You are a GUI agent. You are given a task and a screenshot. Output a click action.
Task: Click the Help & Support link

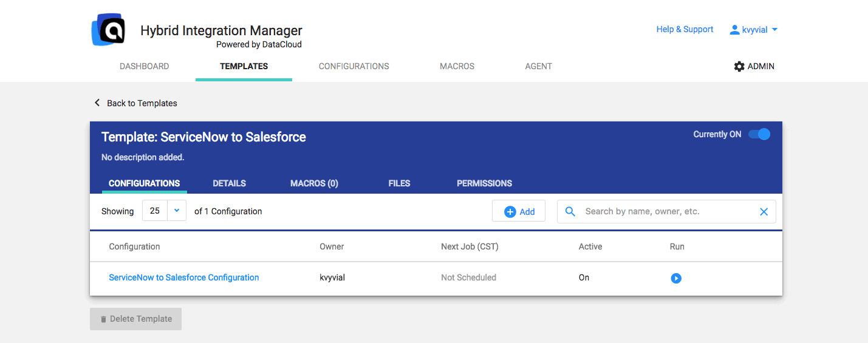685,29
